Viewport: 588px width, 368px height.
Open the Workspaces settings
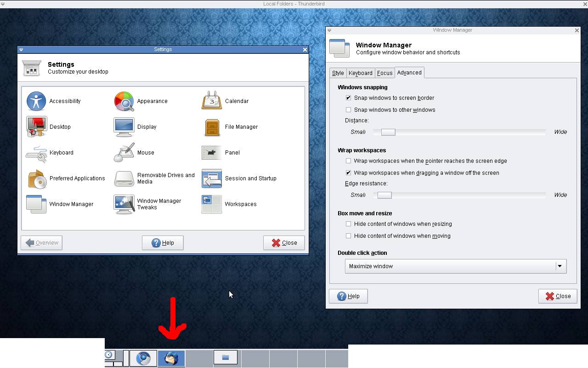(212, 204)
